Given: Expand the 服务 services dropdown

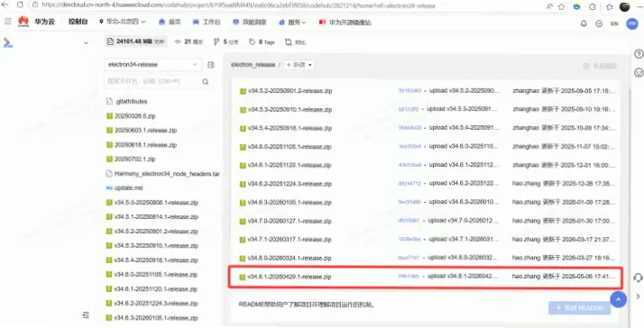Looking at the screenshot, I should 292,23.
